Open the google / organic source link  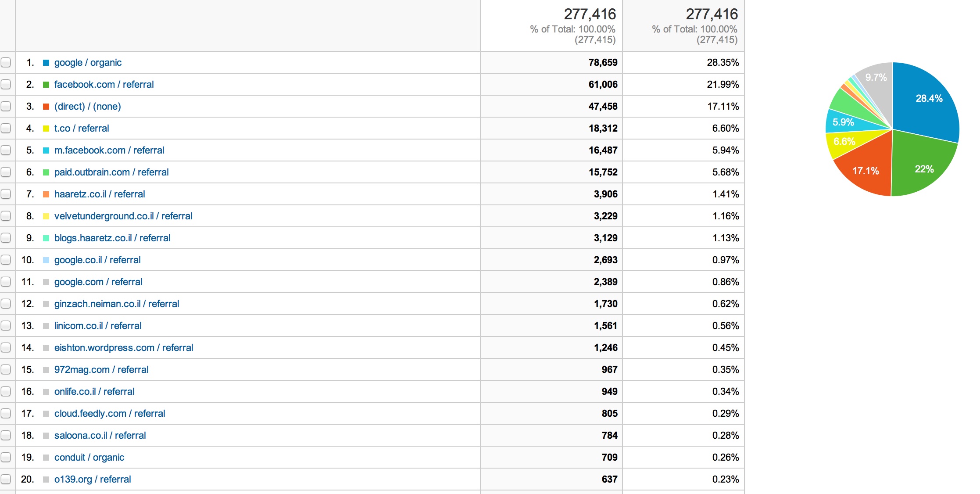point(88,62)
